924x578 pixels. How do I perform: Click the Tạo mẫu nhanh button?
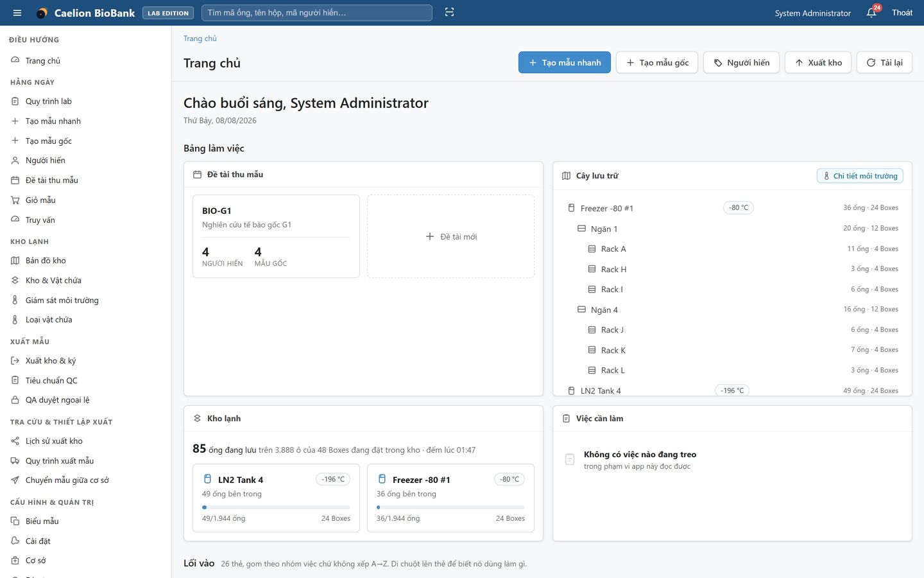(565, 62)
